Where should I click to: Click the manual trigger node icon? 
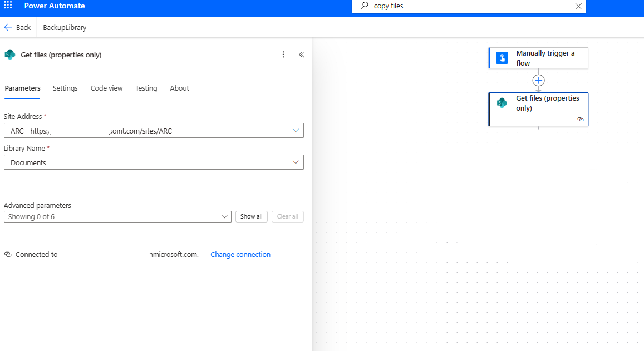(502, 58)
